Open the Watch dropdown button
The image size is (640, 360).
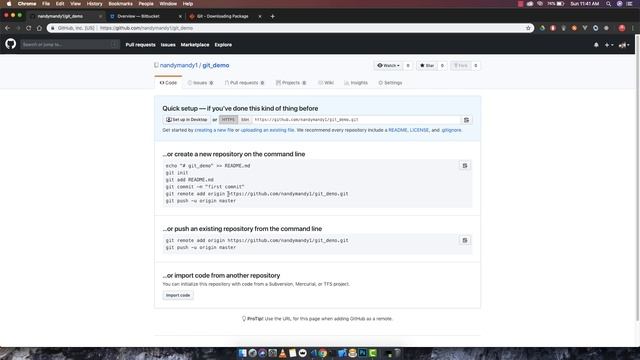[x=388, y=66]
